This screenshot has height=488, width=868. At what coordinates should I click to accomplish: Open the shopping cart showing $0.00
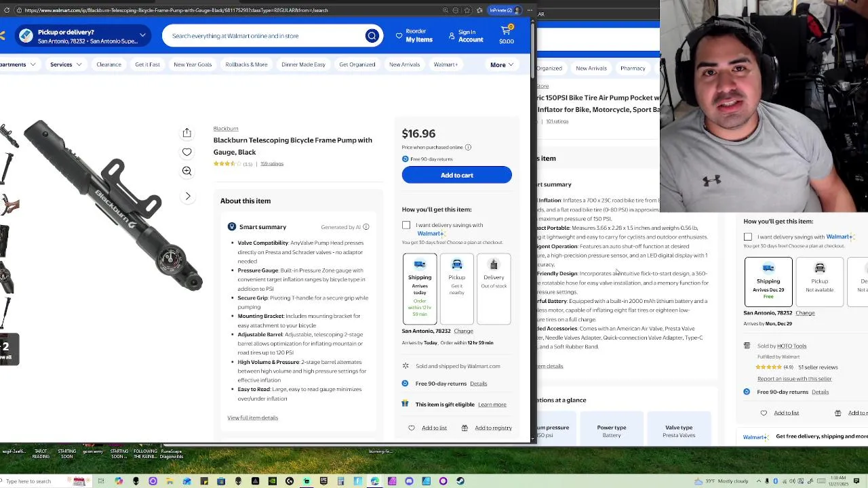pos(506,35)
